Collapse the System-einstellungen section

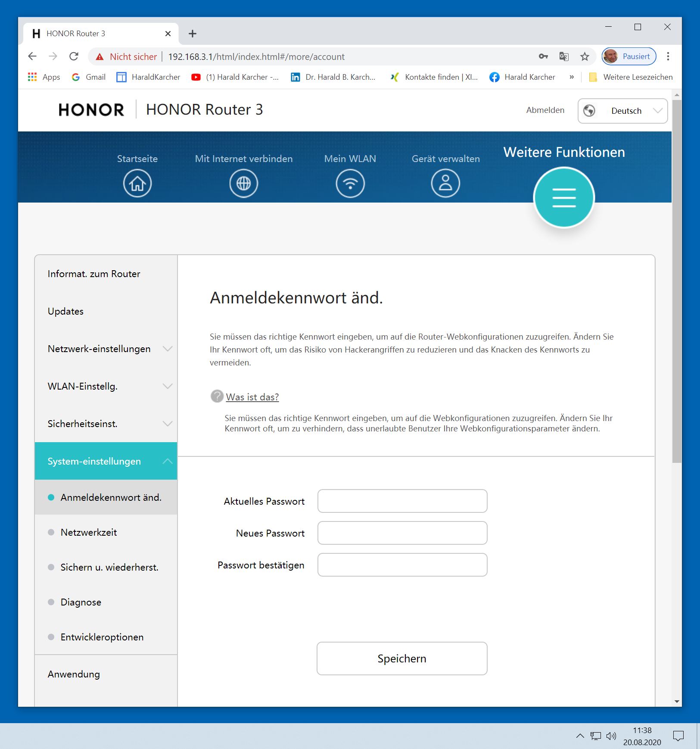pyautogui.click(x=106, y=461)
